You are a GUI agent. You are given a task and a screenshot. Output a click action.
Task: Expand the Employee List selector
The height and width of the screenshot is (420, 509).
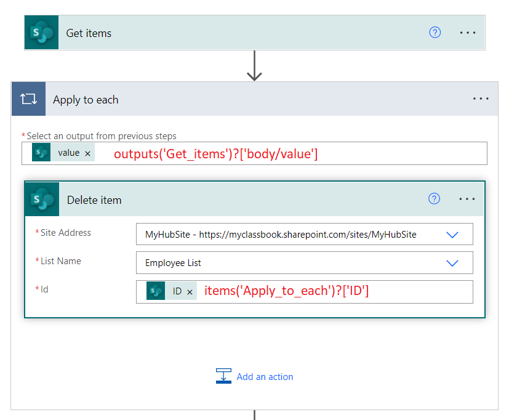[x=452, y=263]
